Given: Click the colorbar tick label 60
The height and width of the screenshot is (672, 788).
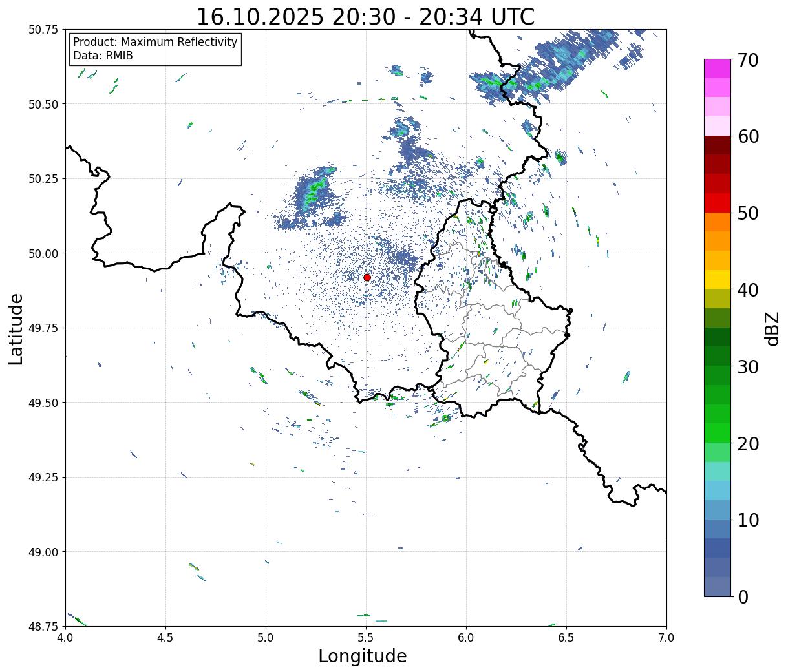Looking at the screenshot, I should [x=748, y=136].
